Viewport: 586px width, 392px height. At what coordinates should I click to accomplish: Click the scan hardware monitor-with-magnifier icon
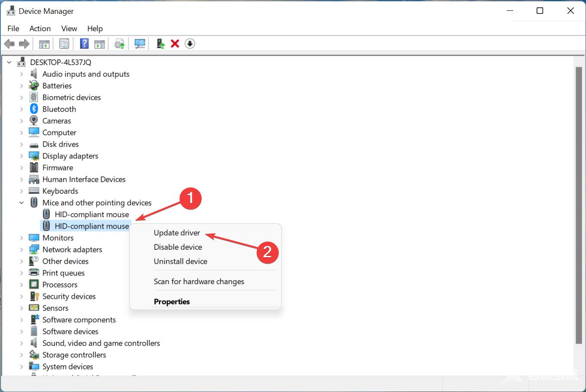pos(139,44)
